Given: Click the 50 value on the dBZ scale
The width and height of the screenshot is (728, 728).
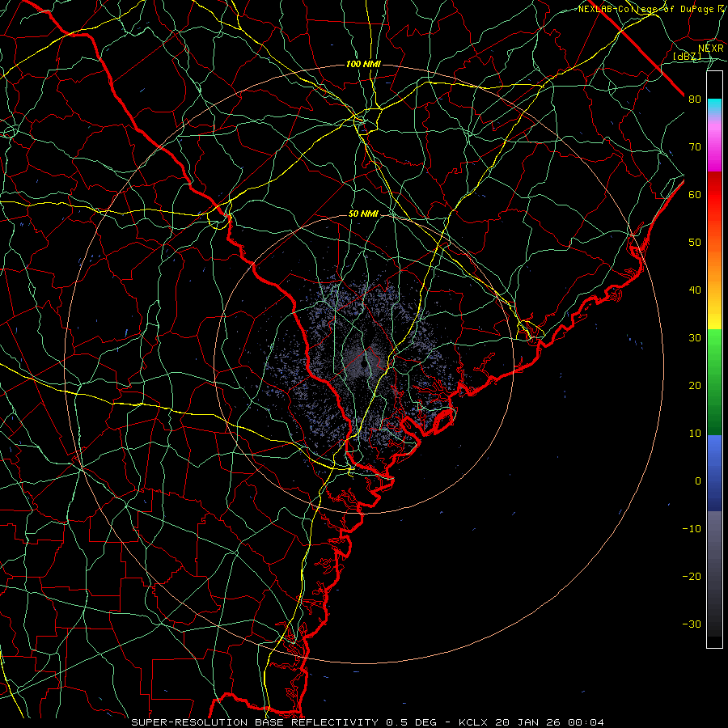Looking at the screenshot, I should click(695, 243).
